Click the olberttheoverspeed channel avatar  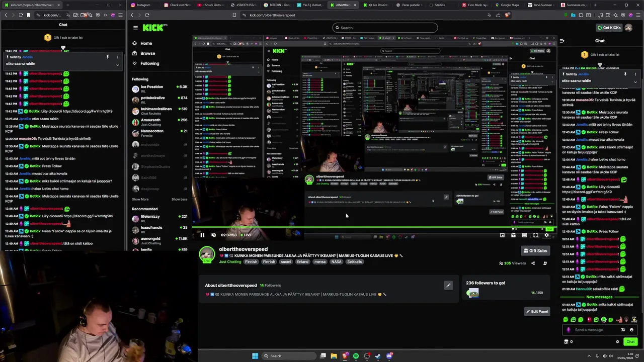[x=207, y=254]
